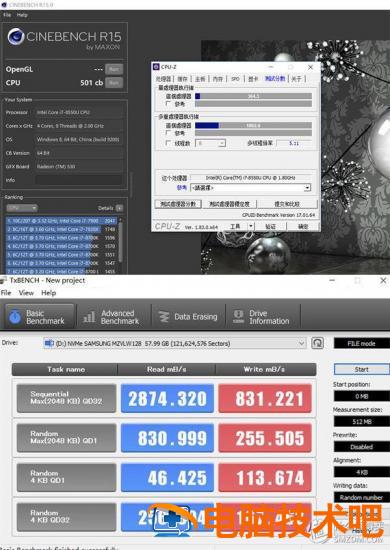This screenshot has height=550, width=390.
Task: Start the TxBENCH benchmark
Action: (x=362, y=369)
